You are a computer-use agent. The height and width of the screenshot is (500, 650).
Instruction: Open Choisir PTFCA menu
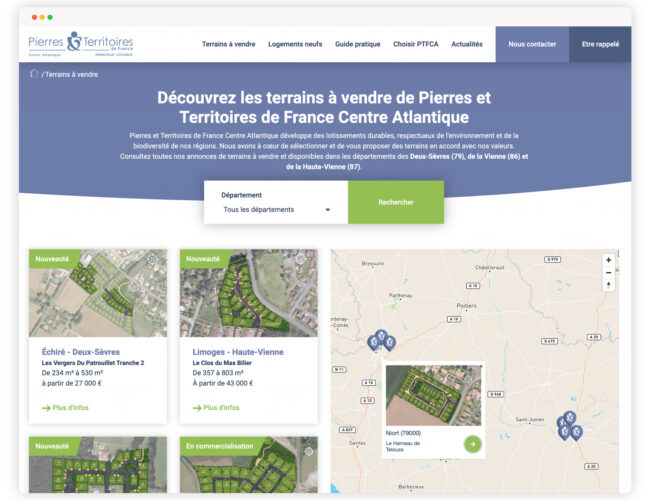point(416,44)
